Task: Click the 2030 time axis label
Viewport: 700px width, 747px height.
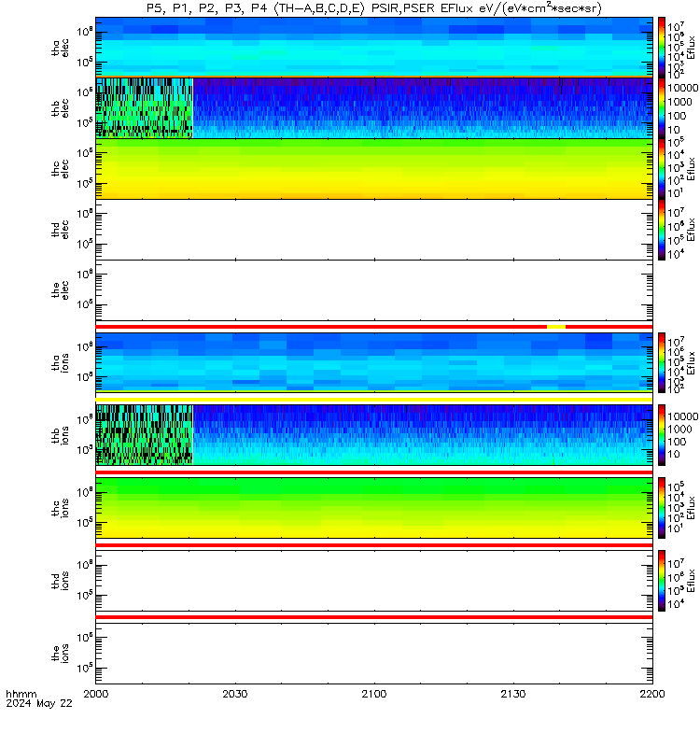Action: 235,694
